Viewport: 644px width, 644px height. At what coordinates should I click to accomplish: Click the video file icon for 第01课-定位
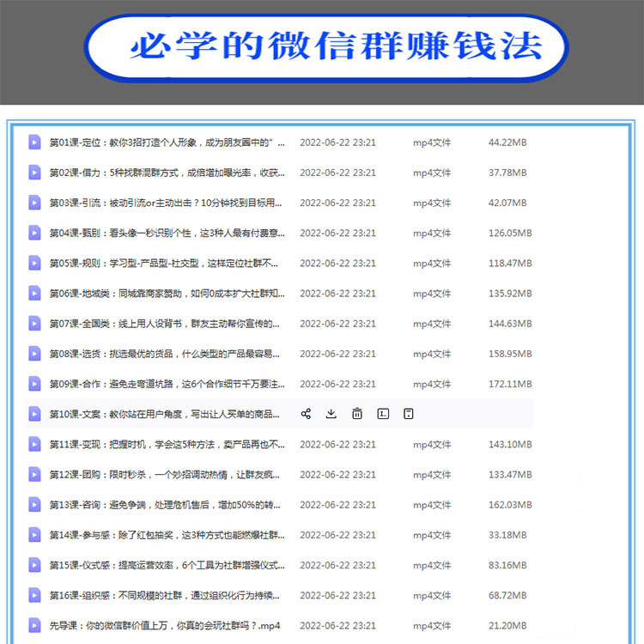(x=34, y=143)
